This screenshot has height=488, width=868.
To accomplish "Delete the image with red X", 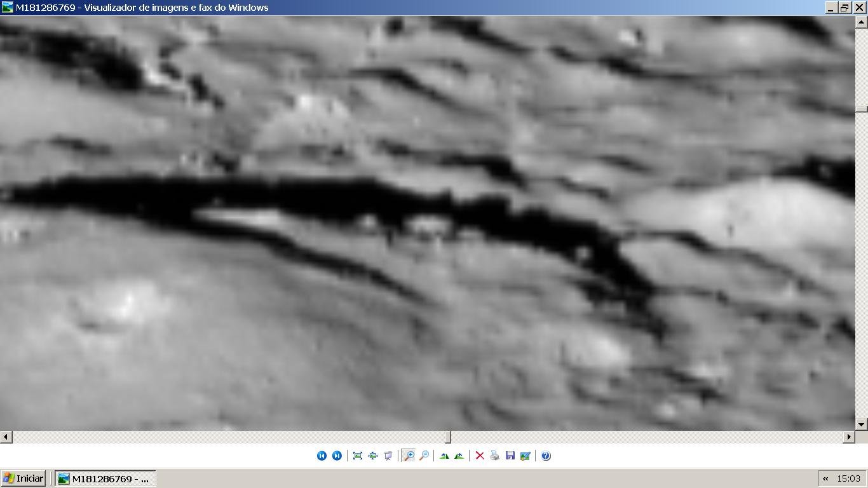I will [x=480, y=456].
